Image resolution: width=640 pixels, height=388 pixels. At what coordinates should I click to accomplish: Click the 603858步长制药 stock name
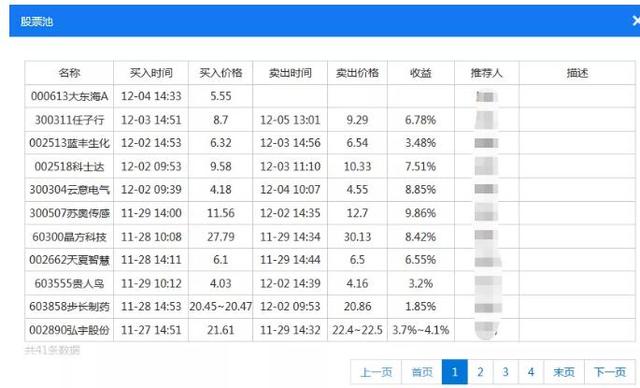tap(69, 306)
